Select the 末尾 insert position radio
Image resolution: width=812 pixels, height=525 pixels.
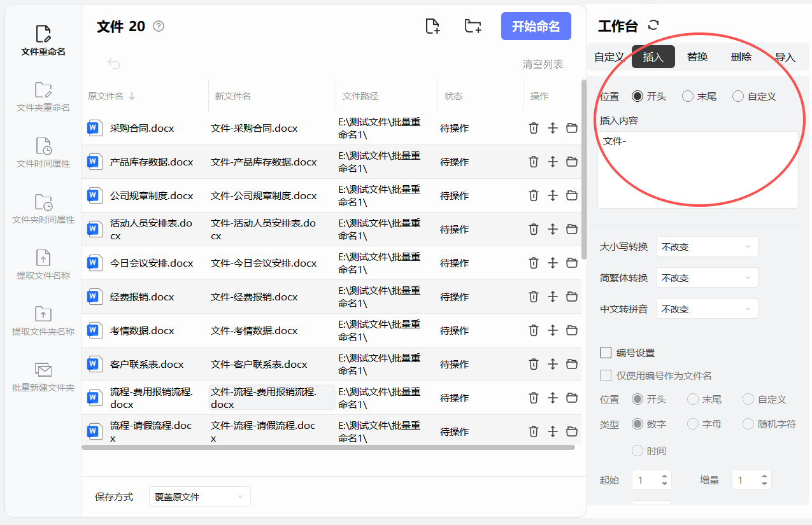[x=688, y=96]
